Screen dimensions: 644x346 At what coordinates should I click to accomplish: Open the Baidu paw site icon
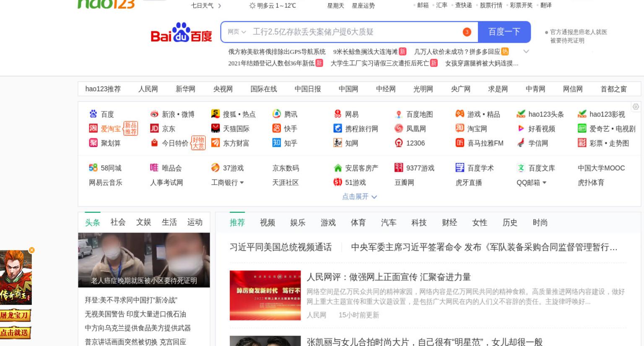point(93,114)
